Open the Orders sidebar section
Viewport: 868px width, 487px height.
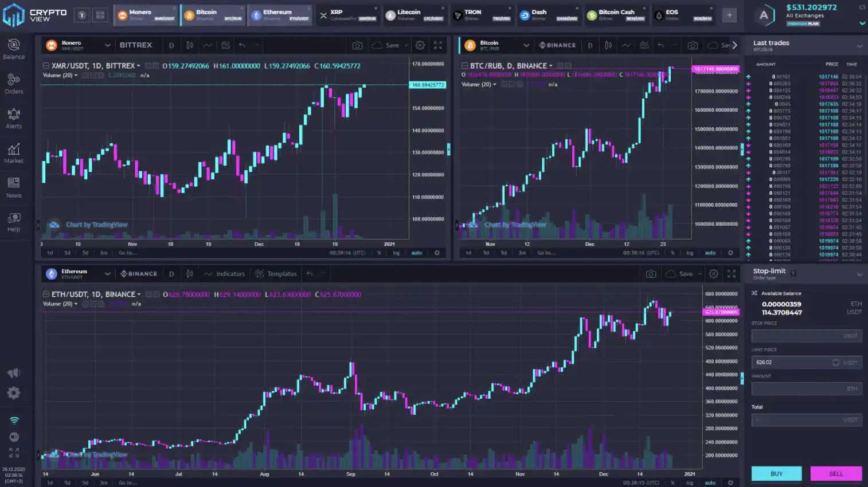tap(14, 84)
